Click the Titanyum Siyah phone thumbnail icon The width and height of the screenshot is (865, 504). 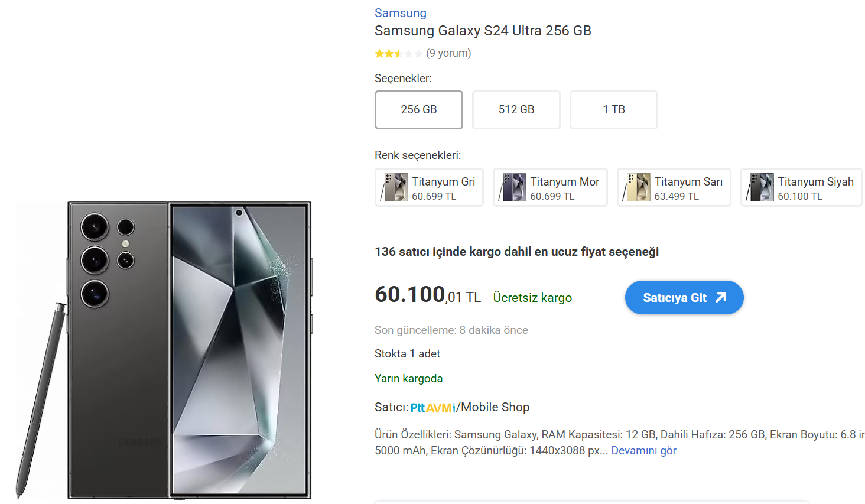(x=760, y=187)
